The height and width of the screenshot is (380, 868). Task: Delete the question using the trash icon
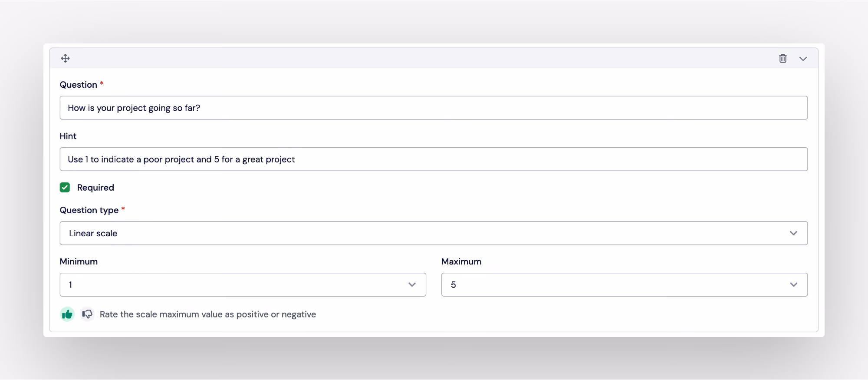point(783,58)
